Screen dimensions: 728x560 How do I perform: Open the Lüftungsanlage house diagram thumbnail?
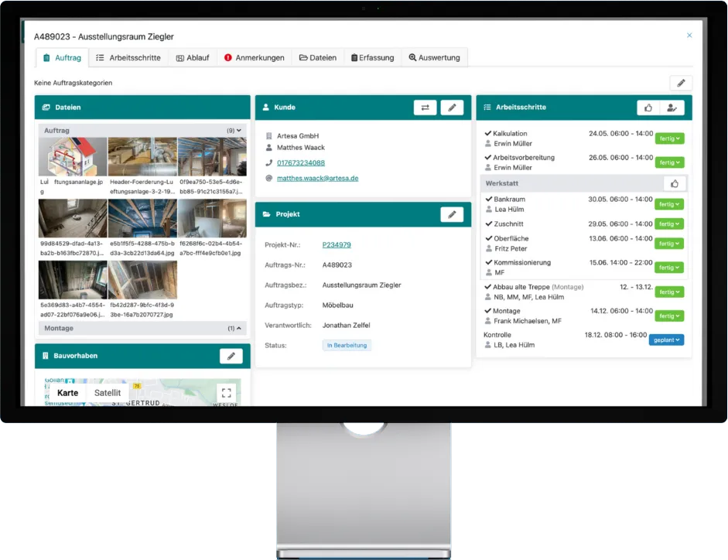pos(73,157)
